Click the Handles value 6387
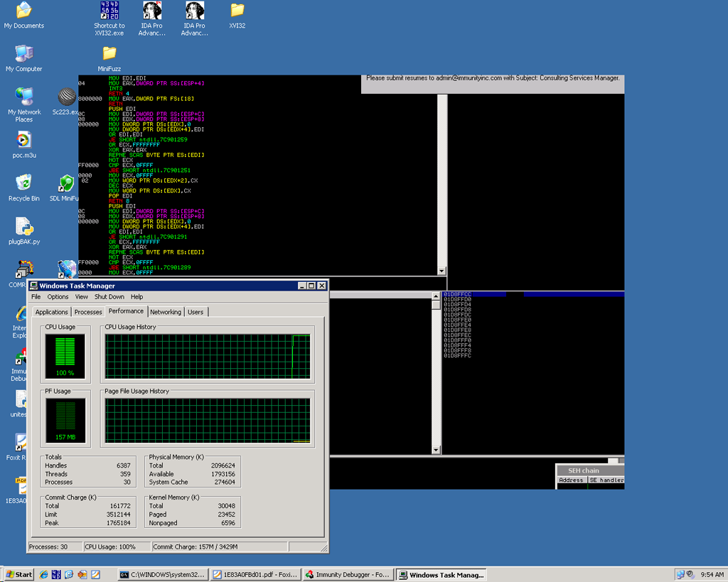 124,465
